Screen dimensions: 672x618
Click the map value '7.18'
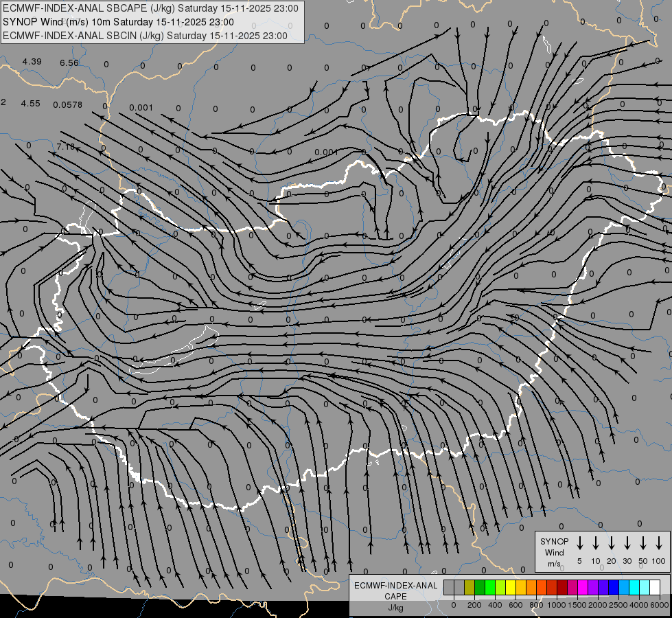click(66, 147)
